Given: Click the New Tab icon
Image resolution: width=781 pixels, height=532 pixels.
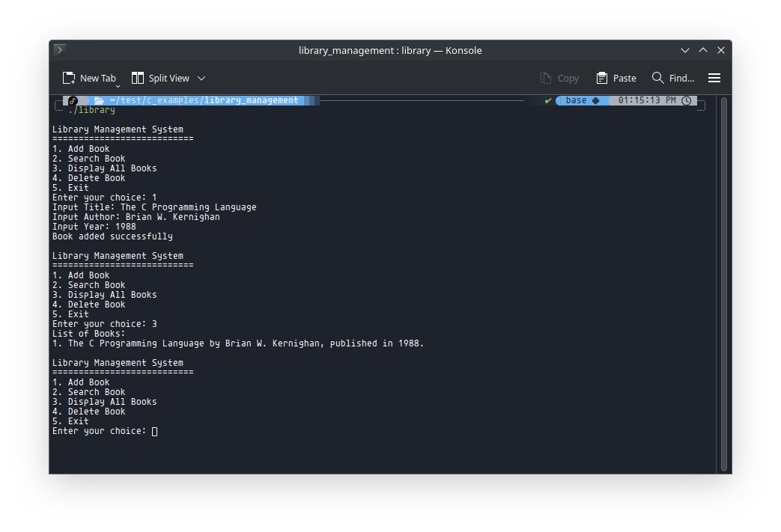Looking at the screenshot, I should click(x=69, y=78).
